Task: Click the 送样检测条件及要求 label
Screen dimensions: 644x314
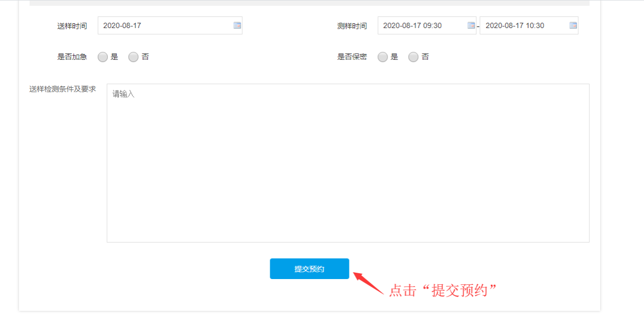Action: click(62, 89)
